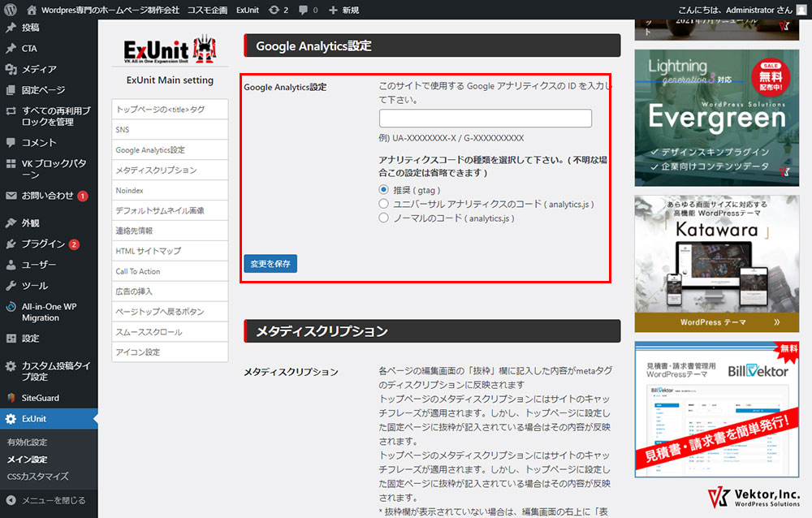The width and height of the screenshot is (812, 518).
Task: Open CSSカスタマイズ submenu item
Action: (37, 477)
